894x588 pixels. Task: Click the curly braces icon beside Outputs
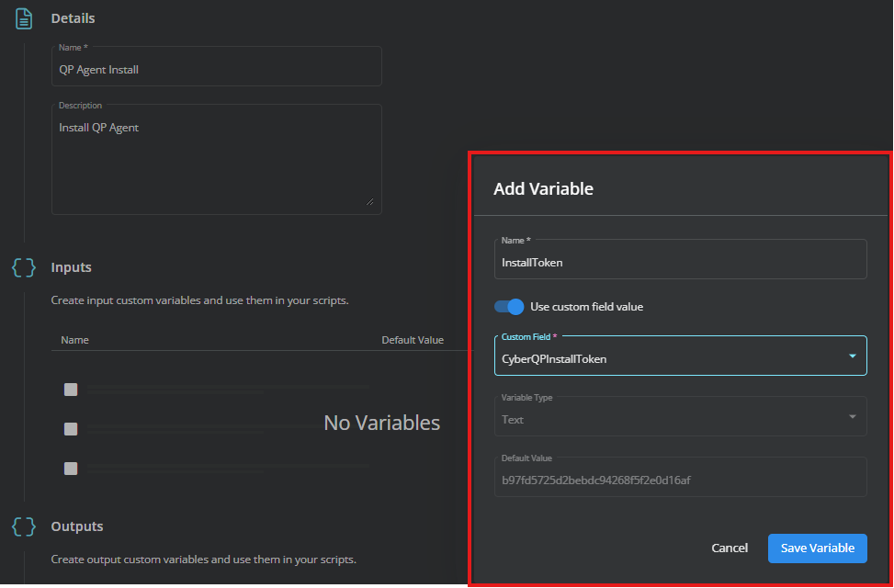[x=23, y=526]
